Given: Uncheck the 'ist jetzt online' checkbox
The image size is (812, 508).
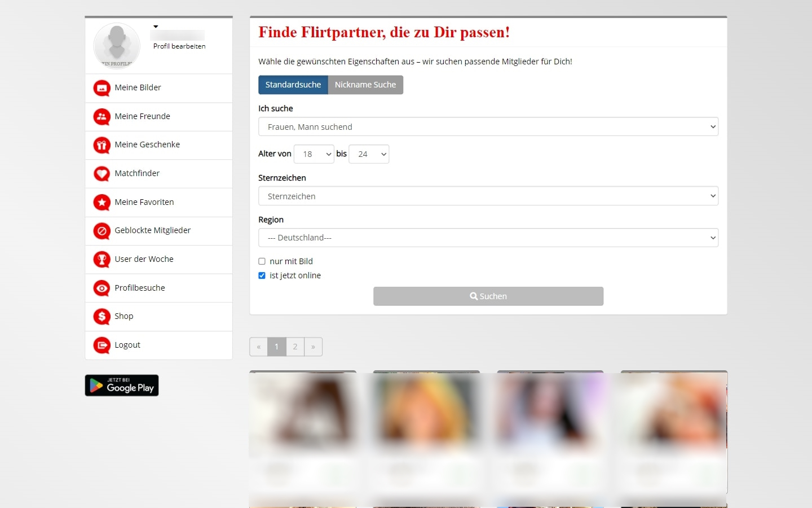Looking at the screenshot, I should pos(262,275).
